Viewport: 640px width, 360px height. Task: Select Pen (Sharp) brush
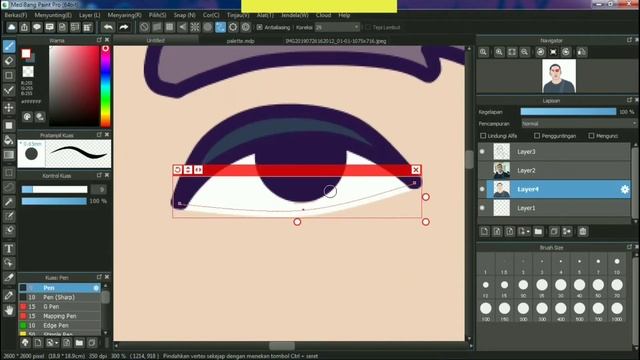point(59,297)
